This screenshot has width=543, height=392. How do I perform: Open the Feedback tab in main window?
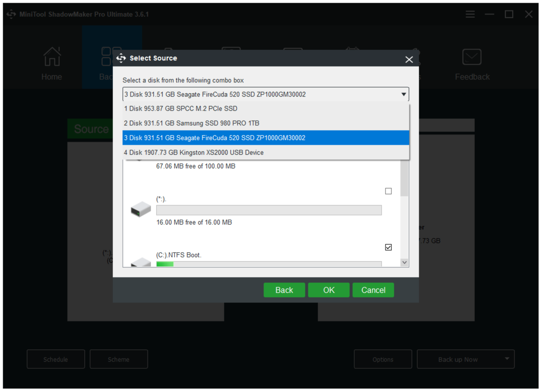click(472, 64)
